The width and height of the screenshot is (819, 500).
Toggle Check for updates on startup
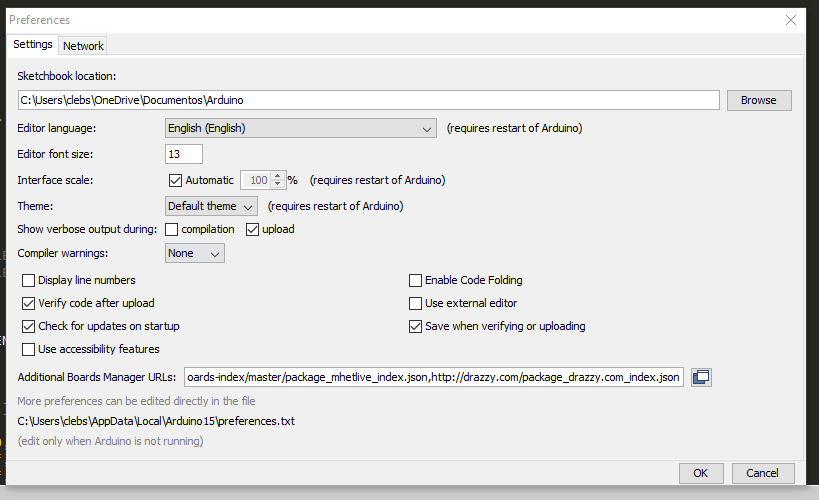coord(28,327)
